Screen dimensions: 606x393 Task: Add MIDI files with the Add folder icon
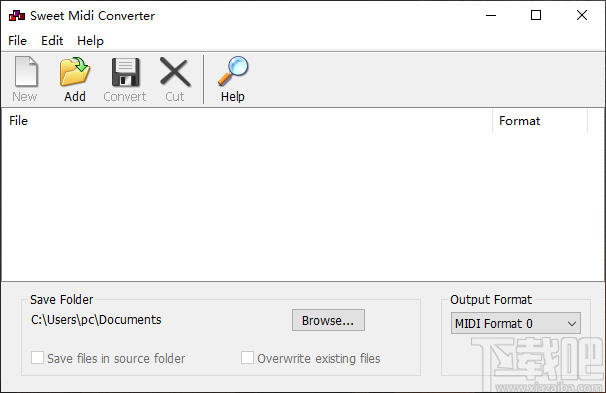point(75,72)
